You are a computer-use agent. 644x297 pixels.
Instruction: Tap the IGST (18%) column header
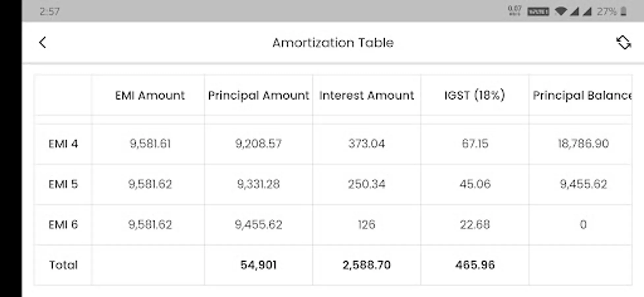pyautogui.click(x=475, y=95)
